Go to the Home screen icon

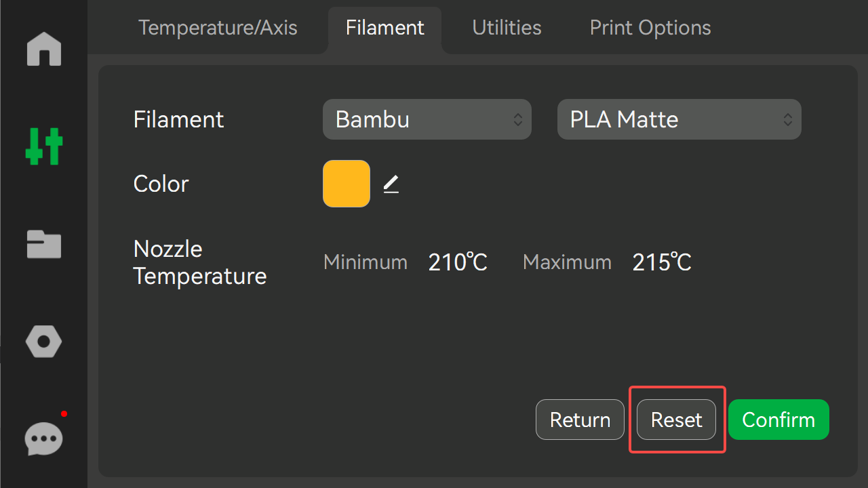click(44, 49)
